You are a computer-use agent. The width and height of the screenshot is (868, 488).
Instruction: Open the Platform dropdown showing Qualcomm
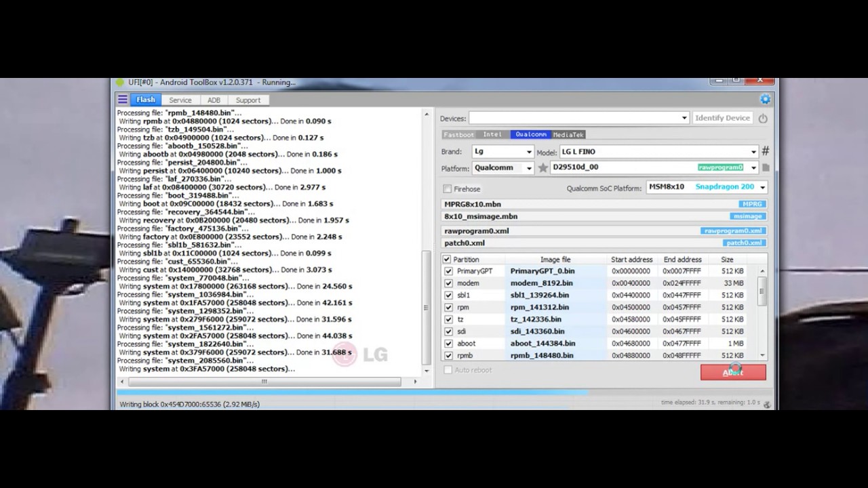click(502, 168)
